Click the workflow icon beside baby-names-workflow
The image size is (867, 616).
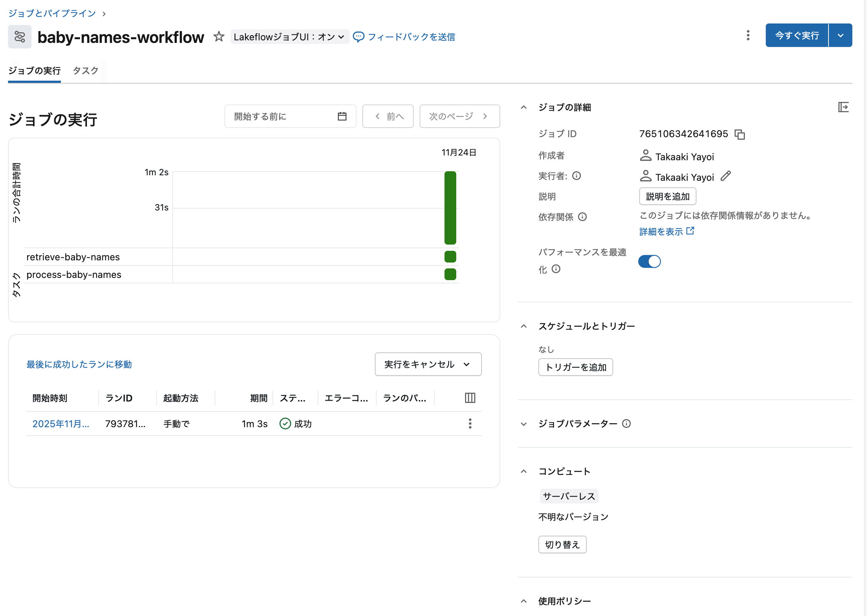pos(19,36)
